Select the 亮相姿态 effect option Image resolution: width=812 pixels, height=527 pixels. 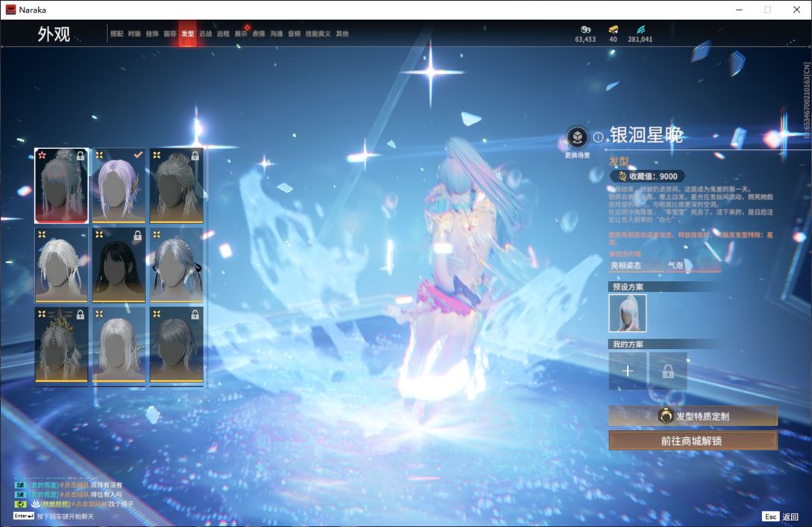(637, 265)
